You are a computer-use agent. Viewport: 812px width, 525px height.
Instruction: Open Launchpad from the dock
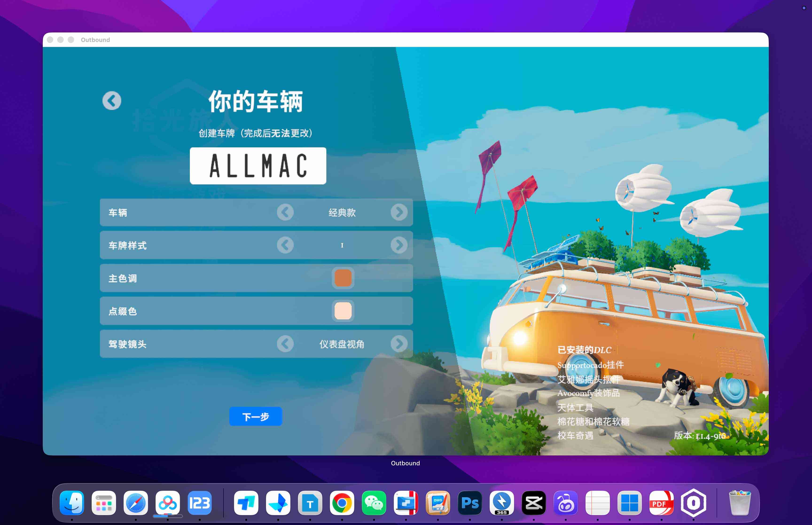coord(104,503)
